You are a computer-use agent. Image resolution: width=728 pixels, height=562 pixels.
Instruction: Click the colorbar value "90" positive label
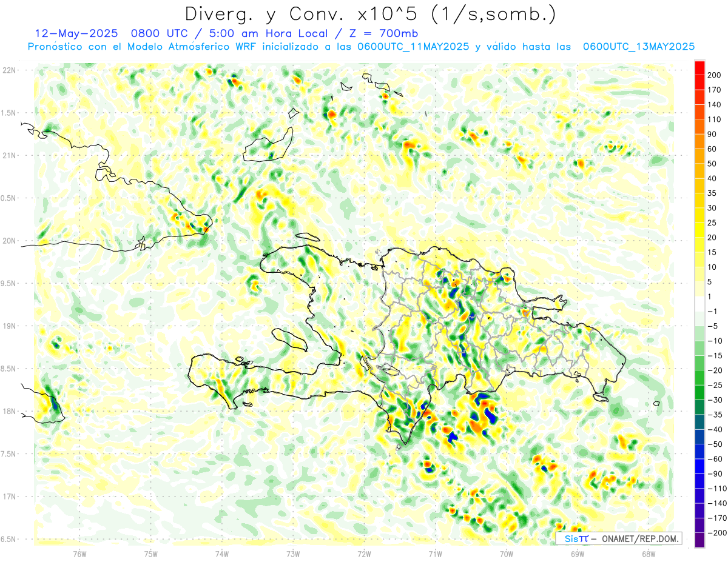point(712,134)
